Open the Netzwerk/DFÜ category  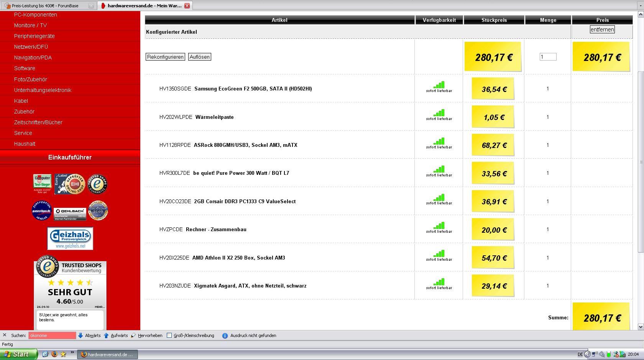click(x=31, y=47)
